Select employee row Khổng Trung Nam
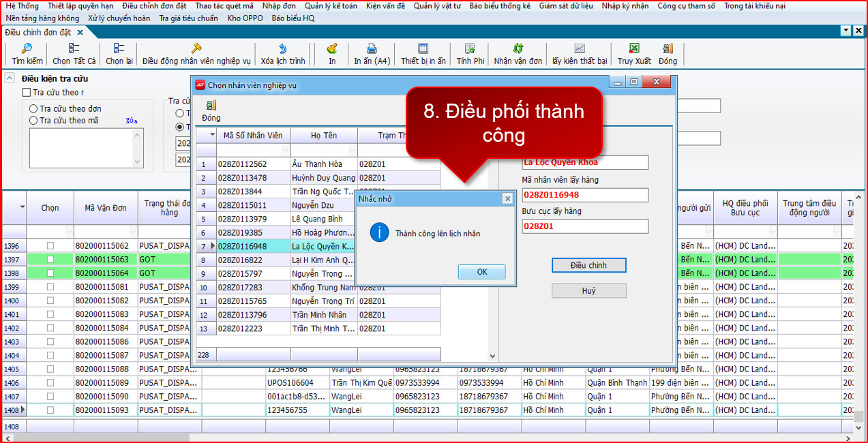868x443 pixels. coord(318,288)
